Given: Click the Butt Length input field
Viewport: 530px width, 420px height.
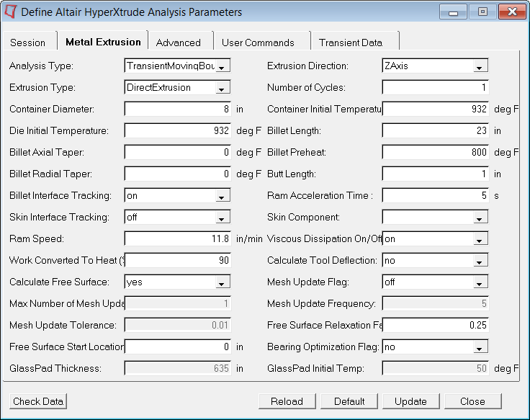Looking at the screenshot, I should tap(436, 174).
